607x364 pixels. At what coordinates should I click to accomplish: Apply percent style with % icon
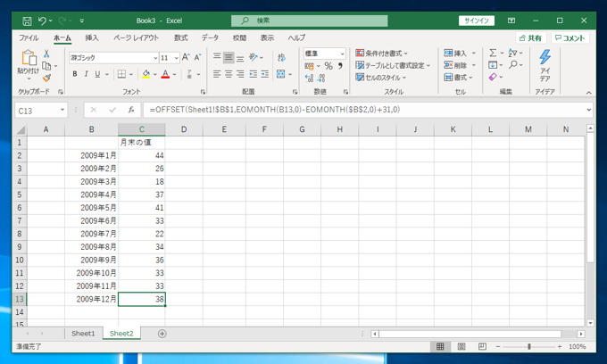pyautogui.click(x=328, y=66)
